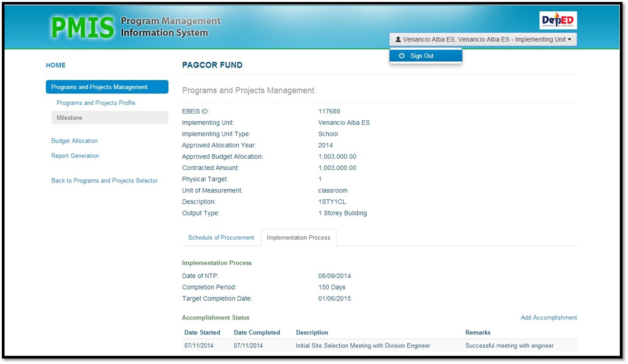Click the Description value 1STY1CL
628x364 pixels.
[x=332, y=202]
